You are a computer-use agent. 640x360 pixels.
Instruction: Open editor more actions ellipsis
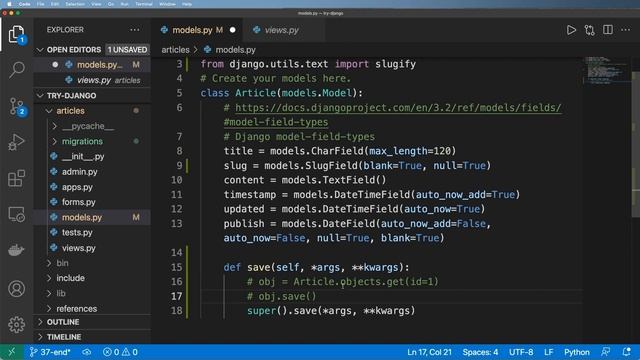[x=625, y=30]
